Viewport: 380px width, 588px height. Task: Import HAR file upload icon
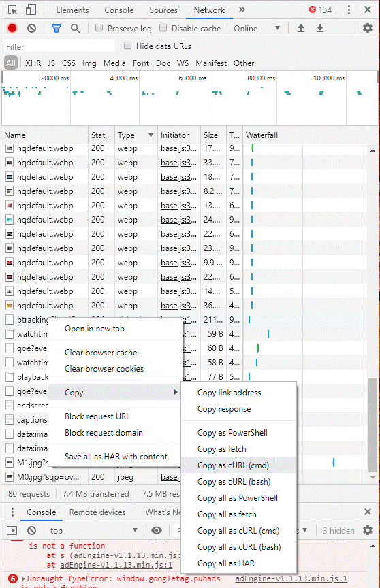301,28
